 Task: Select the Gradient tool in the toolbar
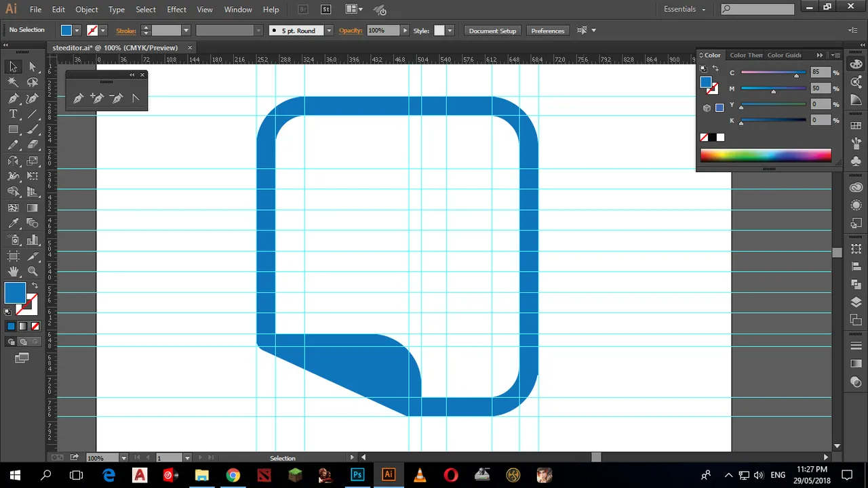pos(33,208)
